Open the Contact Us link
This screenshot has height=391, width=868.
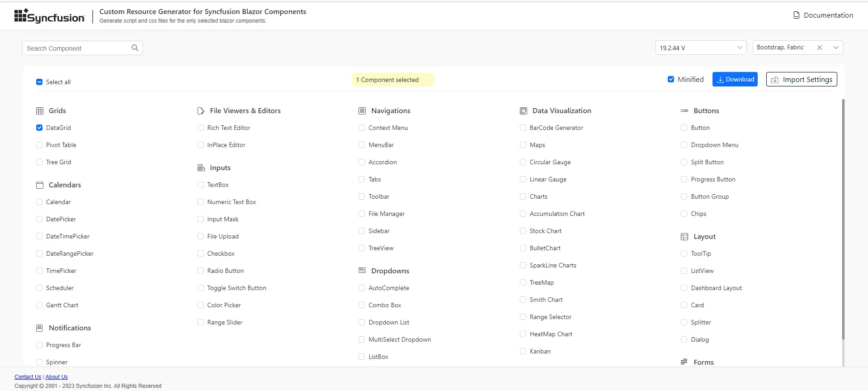click(28, 377)
